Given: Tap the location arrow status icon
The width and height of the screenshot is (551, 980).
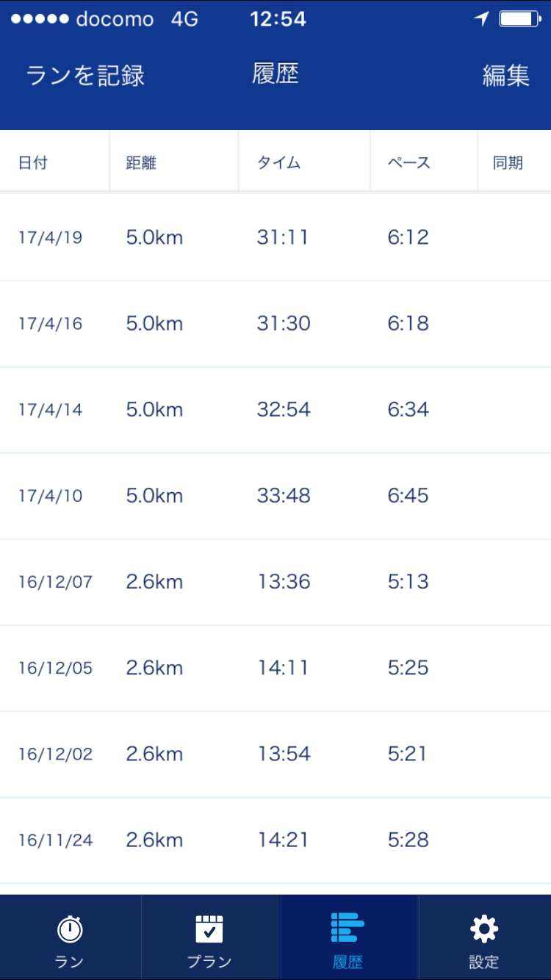Looking at the screenshot, I should 482,19.
